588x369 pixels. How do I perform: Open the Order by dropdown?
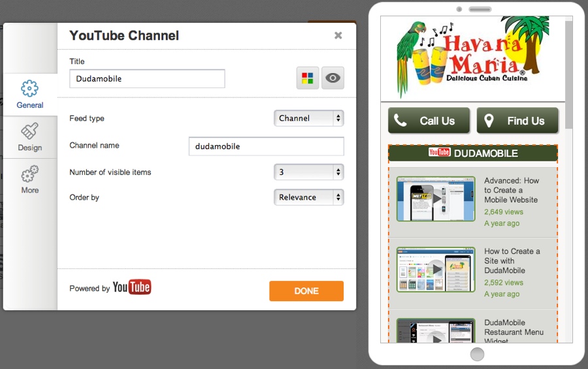(x=308, y=197)
